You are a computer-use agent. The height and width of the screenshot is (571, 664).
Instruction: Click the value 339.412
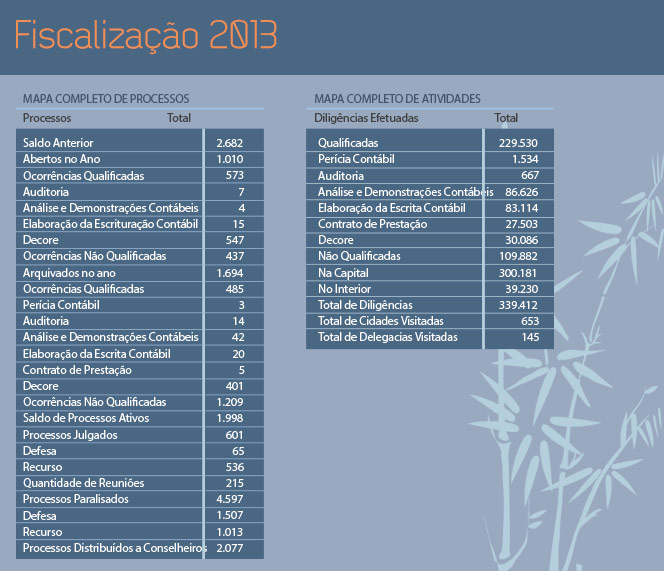tap(518, 305)
